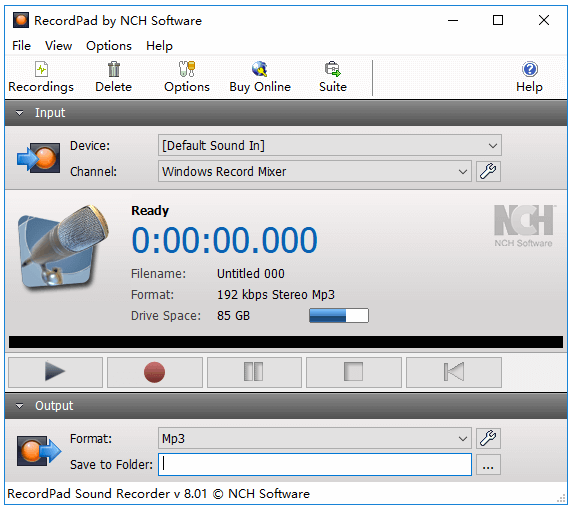The image size is (571, 509).
Task: Close the RecordPad window
Action: 544,20
